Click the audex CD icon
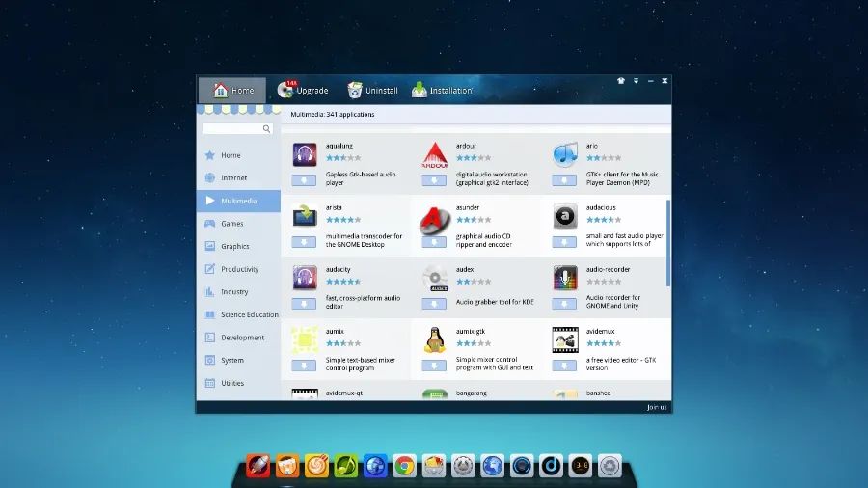Viewport: 868px width, 488px height. click(x=435, y=279)
